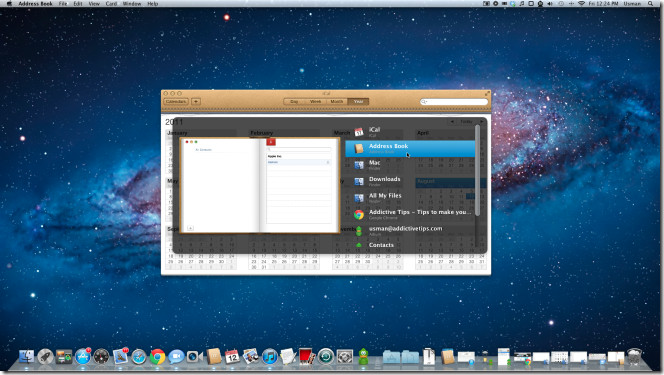The height and width of the screenshot is (375, 664).
Task: Click the iCal search field
Action: point(454,102)
